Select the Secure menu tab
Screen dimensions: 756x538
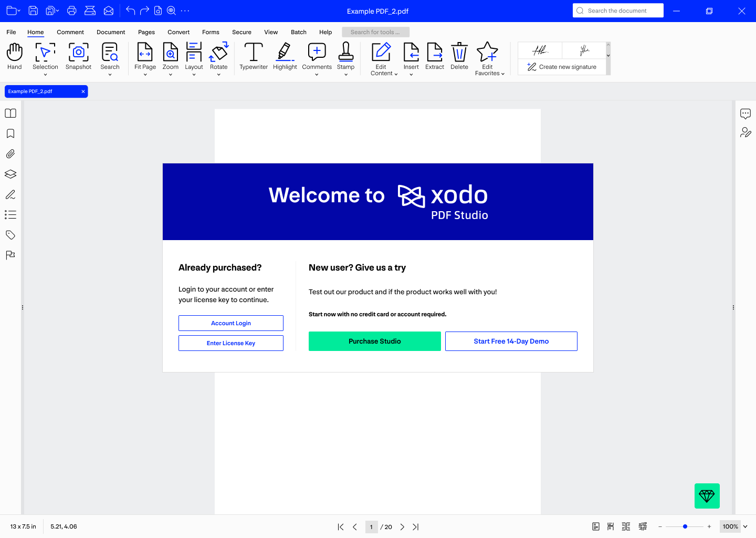241,32
